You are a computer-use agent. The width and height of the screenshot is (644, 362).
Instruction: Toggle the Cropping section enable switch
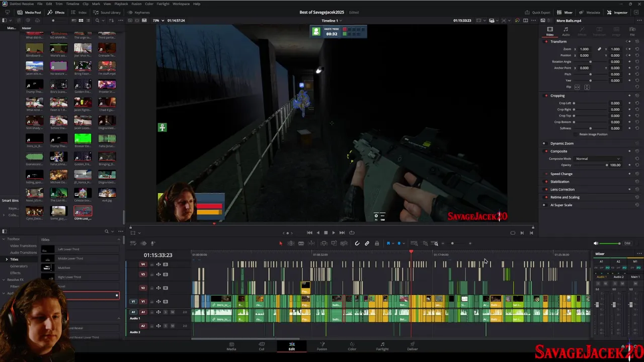click(546, 96)
